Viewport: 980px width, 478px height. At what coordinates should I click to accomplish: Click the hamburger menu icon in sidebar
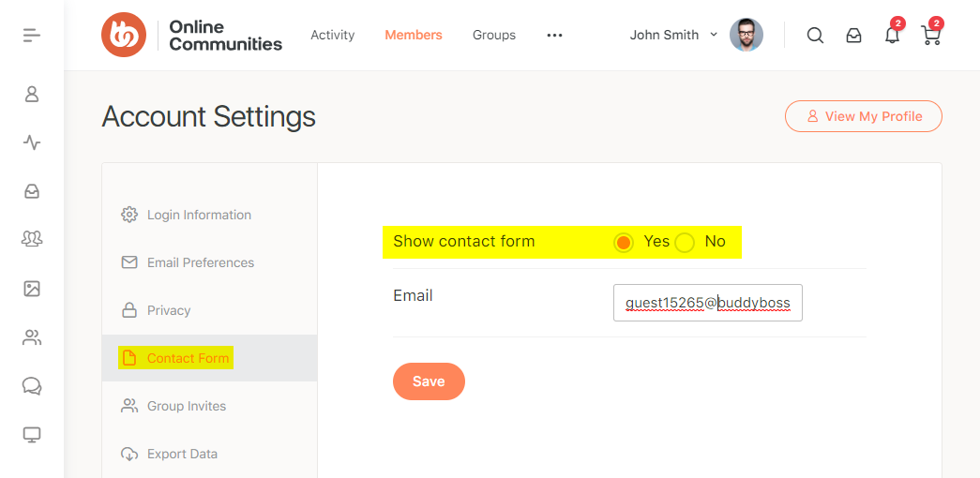click(32, 36)
